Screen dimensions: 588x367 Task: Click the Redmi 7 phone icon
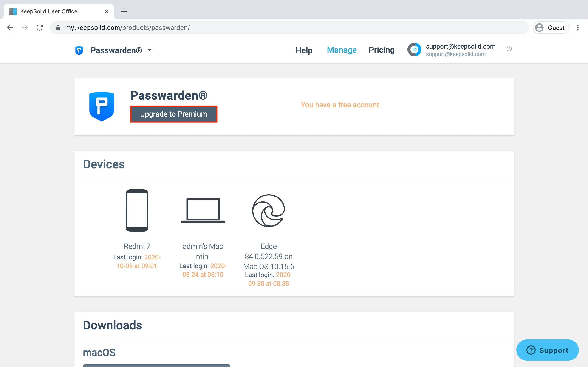(x=137, y=210)
